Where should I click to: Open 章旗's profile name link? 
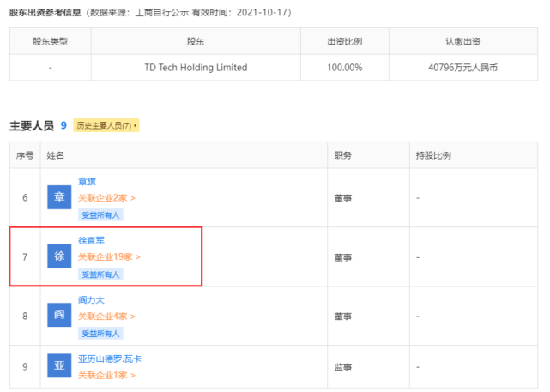[x=87, y=182]
